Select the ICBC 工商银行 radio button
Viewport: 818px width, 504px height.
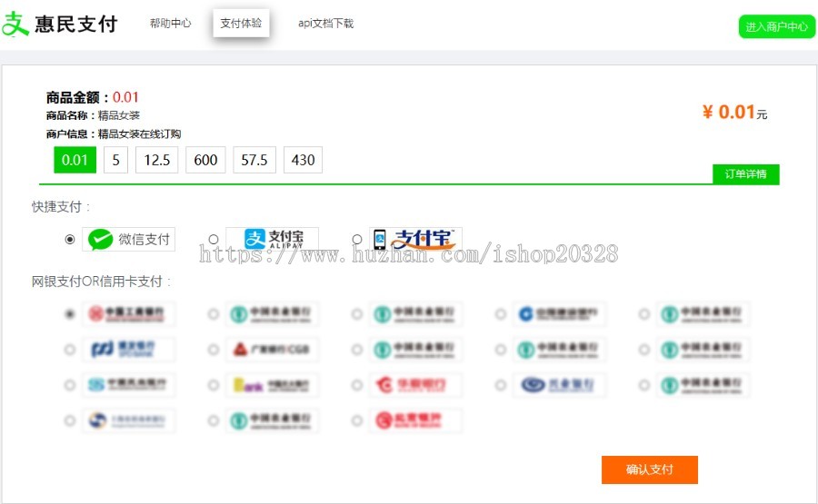click(x=70, y=314)
